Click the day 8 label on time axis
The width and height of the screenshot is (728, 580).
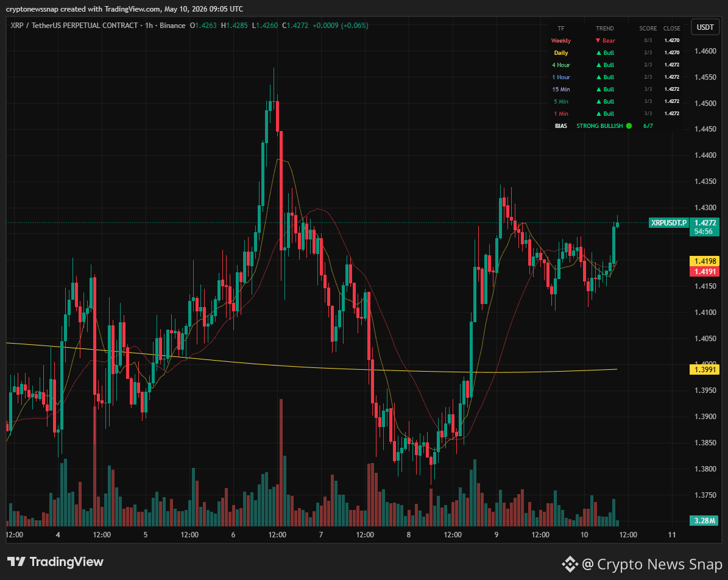click(x=409, y=535)
